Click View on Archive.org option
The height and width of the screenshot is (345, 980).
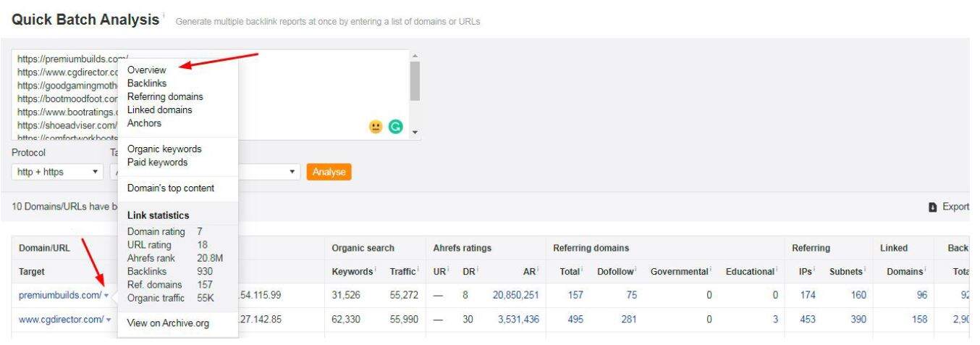coord(167,323)
